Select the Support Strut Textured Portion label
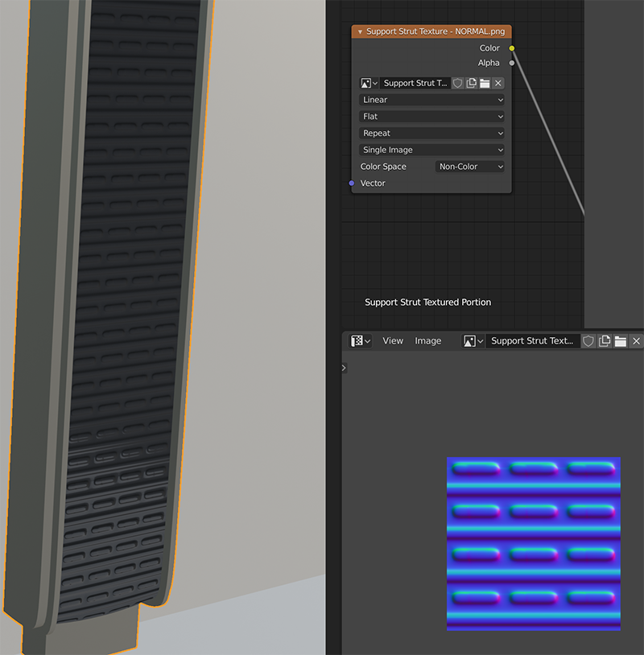Image resolution: width=644 pixels, height=655 pixels. tap(428, 302)
